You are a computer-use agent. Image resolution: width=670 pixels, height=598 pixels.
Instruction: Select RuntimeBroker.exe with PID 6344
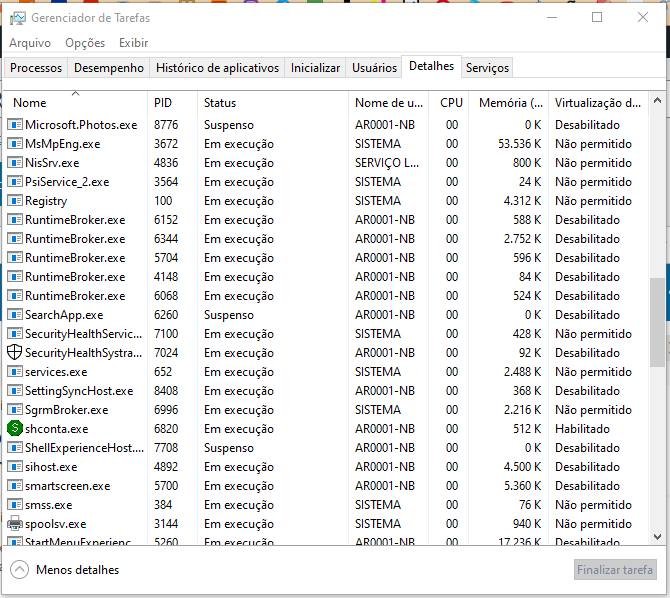pos(75,239)
